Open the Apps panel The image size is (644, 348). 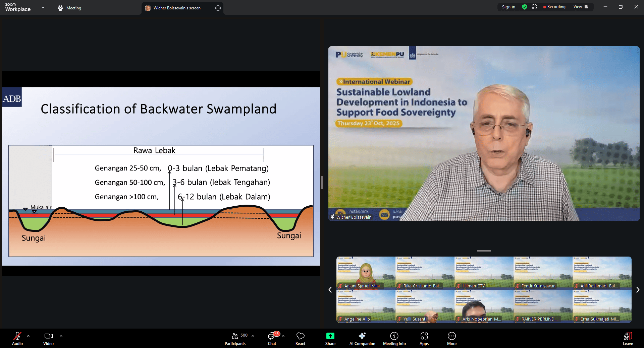pos(424,338)
